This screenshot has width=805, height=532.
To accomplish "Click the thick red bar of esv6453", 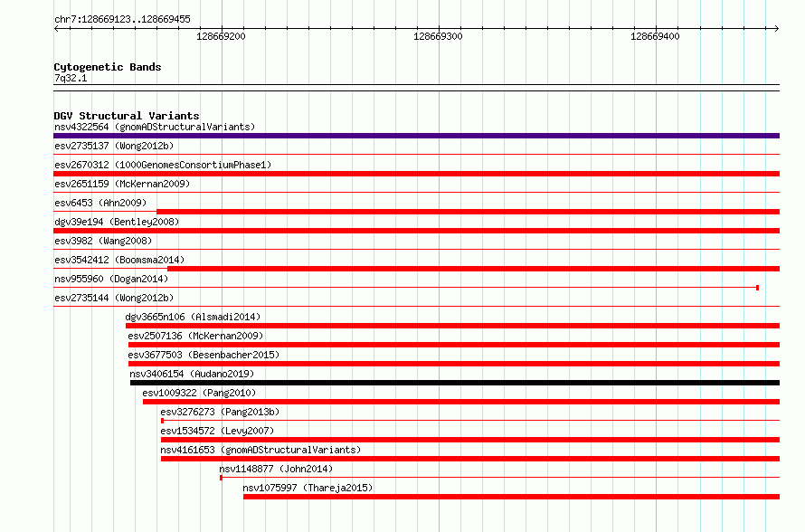I will click(x=469, y=212).
